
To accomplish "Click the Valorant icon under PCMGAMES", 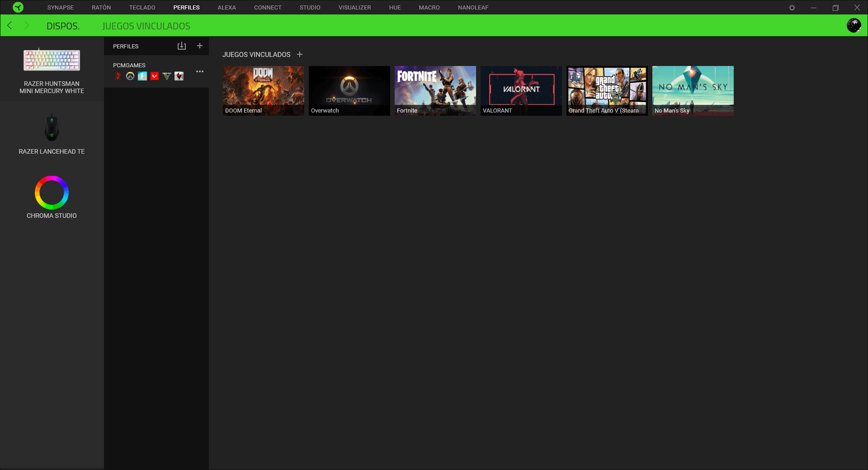I will pos(155,76).
